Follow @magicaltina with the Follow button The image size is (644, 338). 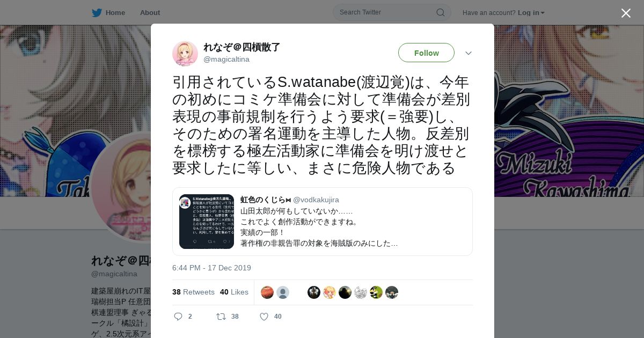(x=426, y=53)
